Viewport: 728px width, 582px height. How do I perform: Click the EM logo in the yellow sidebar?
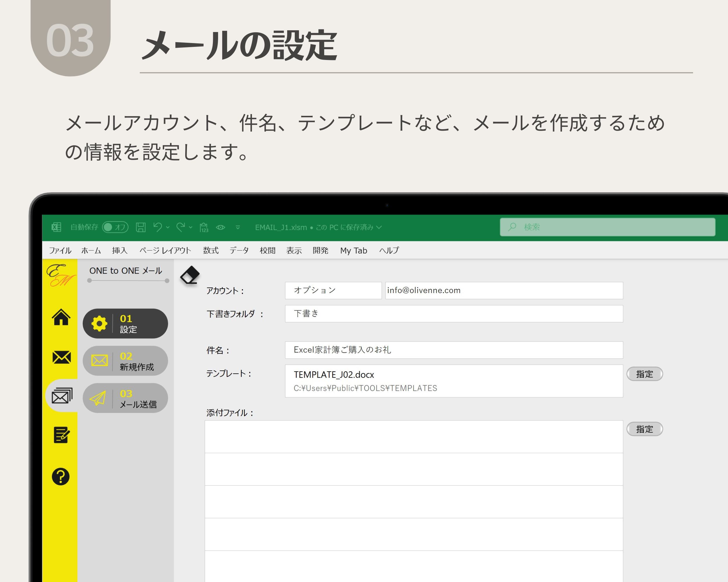coord(61,275)
